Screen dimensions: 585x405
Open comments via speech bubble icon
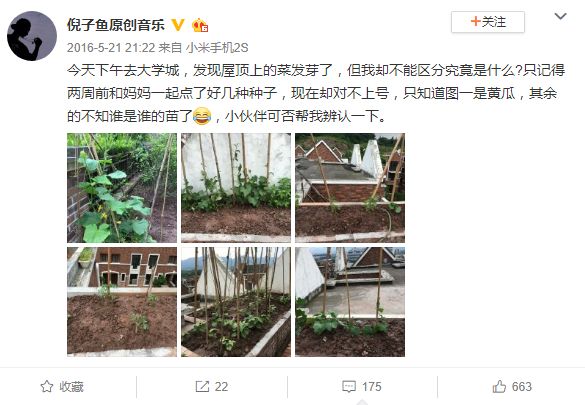(349, 387)
